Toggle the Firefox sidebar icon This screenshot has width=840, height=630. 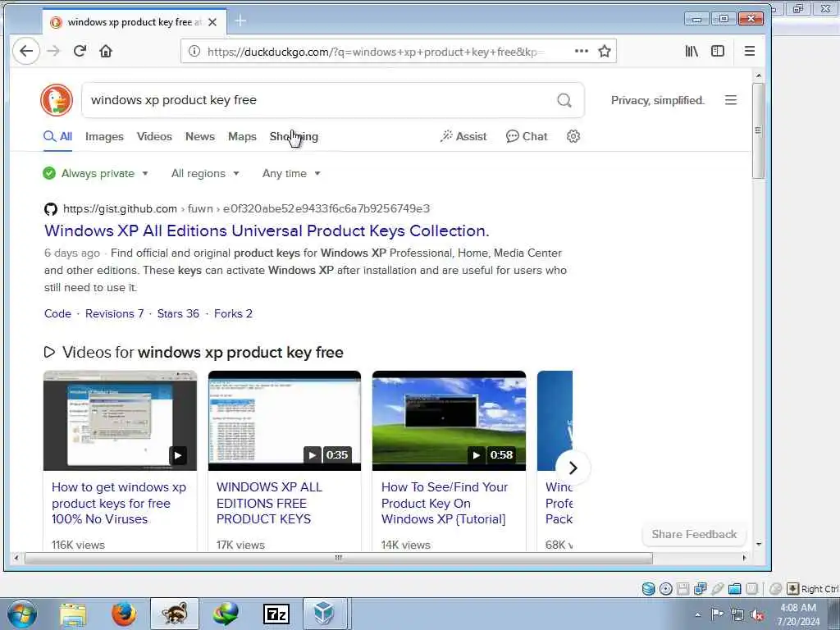(717, 51)
